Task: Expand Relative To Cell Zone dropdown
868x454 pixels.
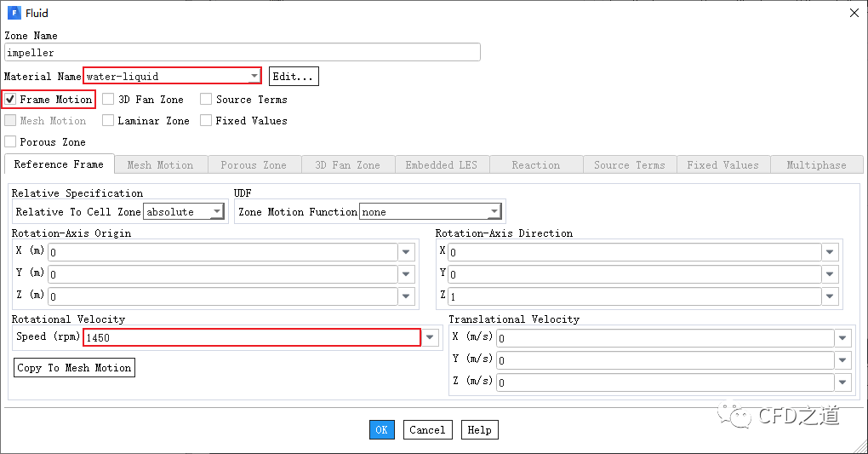Action: (x=217, y=212)
